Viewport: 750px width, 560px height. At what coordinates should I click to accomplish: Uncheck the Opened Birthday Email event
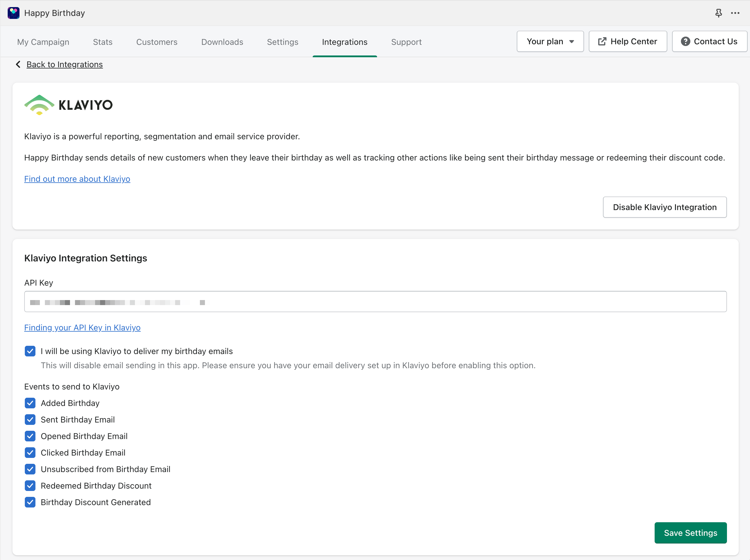tap(30, 436)
